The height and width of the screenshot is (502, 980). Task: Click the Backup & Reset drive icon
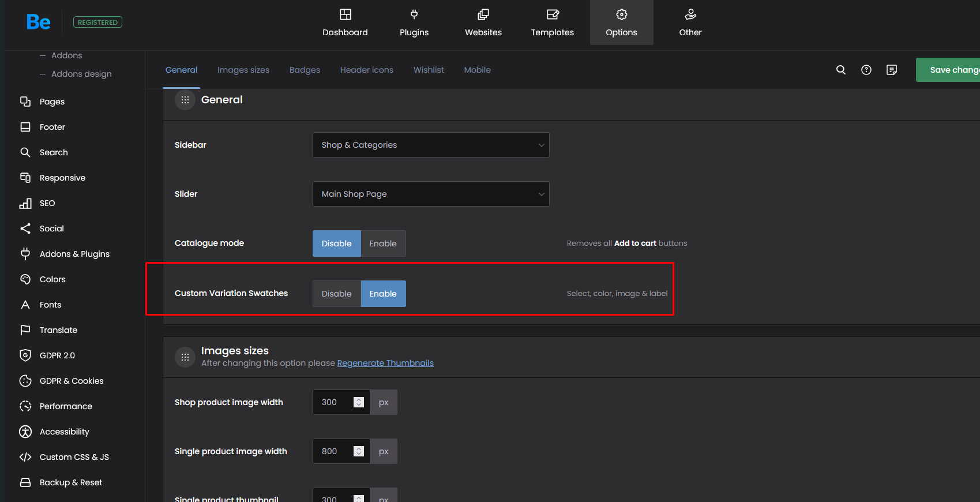pos(25,482)
